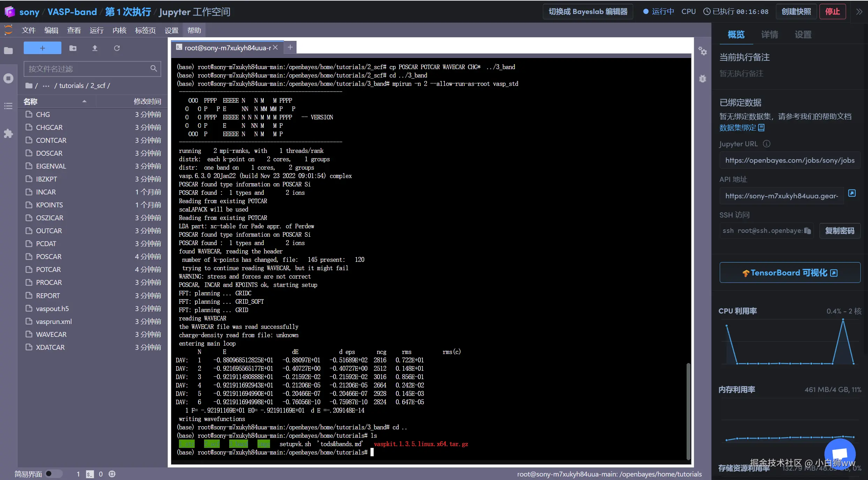This screenshot has height=480, width=868.
Task: Open the property inspector gears icon
Action: point(702,51)
